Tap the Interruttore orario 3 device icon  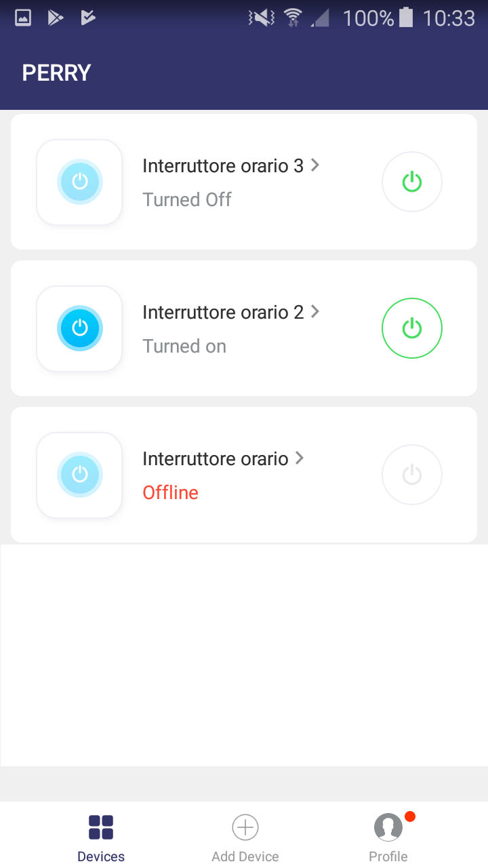(79, 182)
